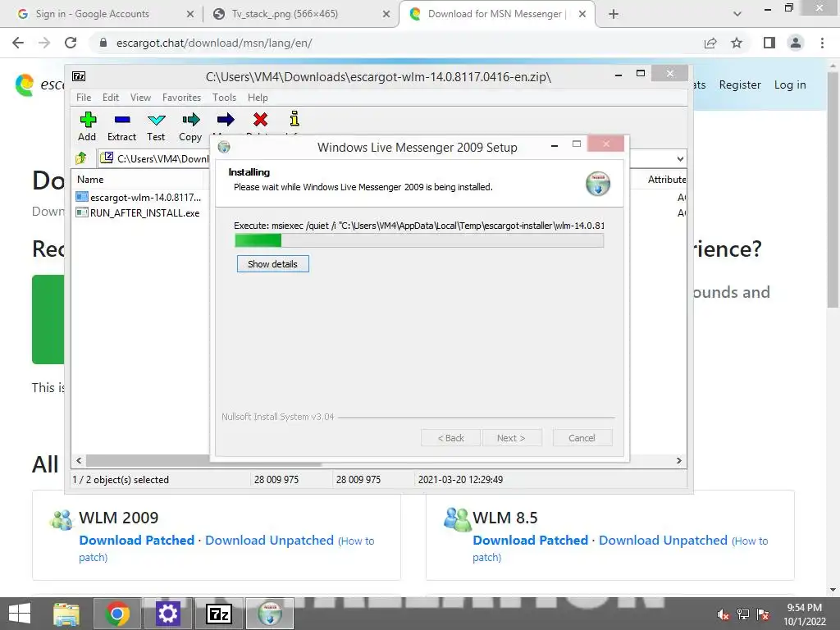Click the muted volume tray icon
The width and height of the screenshot is (840, 630).
coord(724,614)
